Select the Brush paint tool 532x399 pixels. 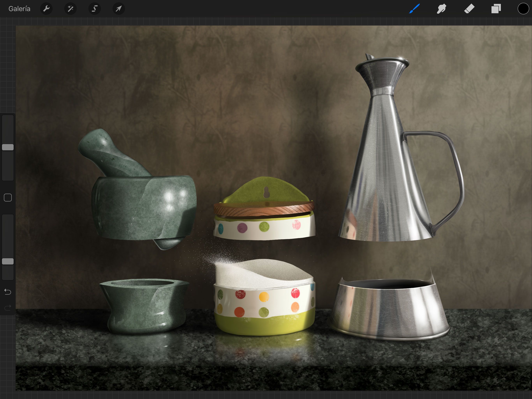414,9
